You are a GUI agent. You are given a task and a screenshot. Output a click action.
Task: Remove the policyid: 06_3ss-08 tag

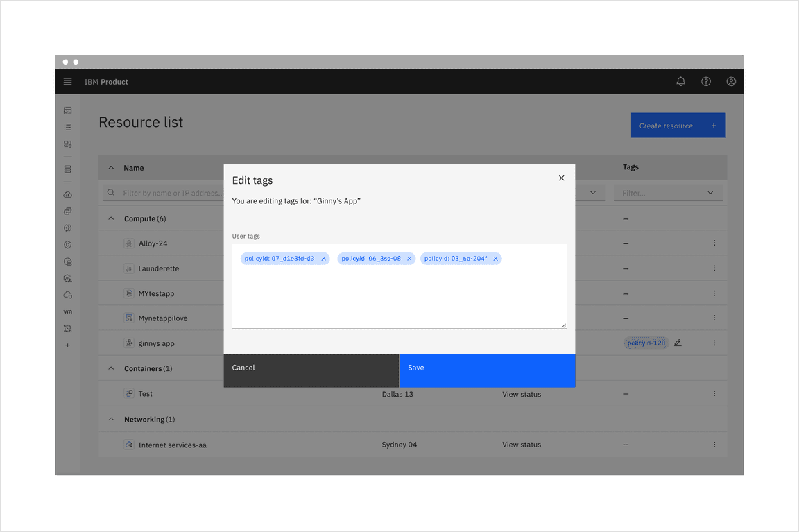click(409, 258)
